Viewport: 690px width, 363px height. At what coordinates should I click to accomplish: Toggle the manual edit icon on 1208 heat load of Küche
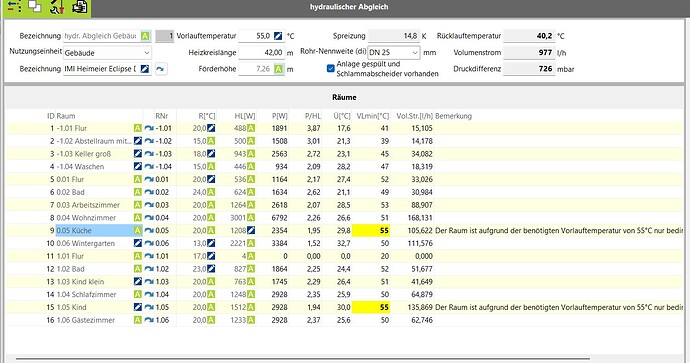pyautogui.click(x=251, y=231)
